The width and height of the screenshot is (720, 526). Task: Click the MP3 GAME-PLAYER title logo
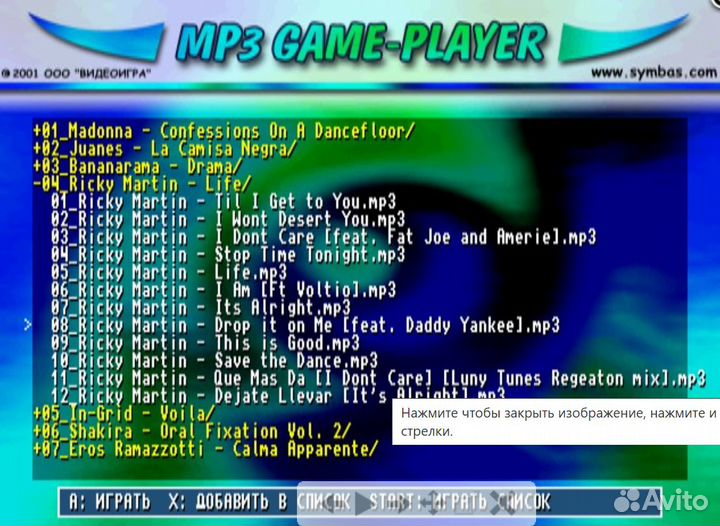pos(361,43)
